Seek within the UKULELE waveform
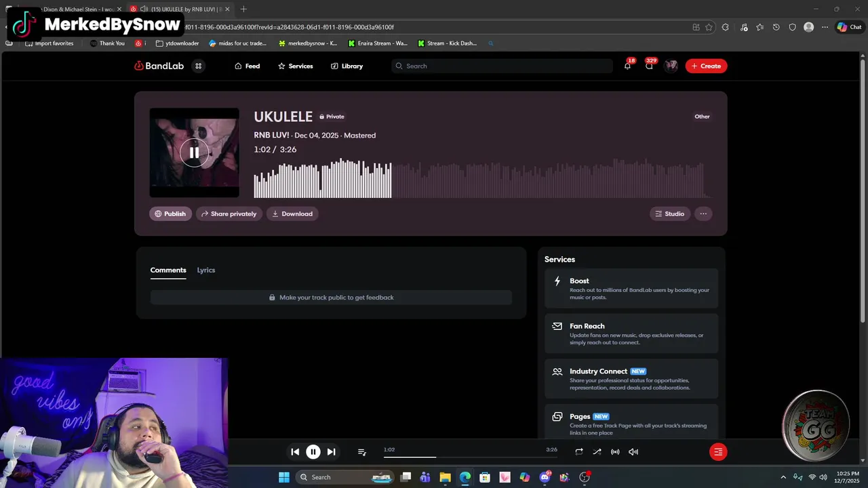This screenshot has width=868, height=488. coord(482,178)
